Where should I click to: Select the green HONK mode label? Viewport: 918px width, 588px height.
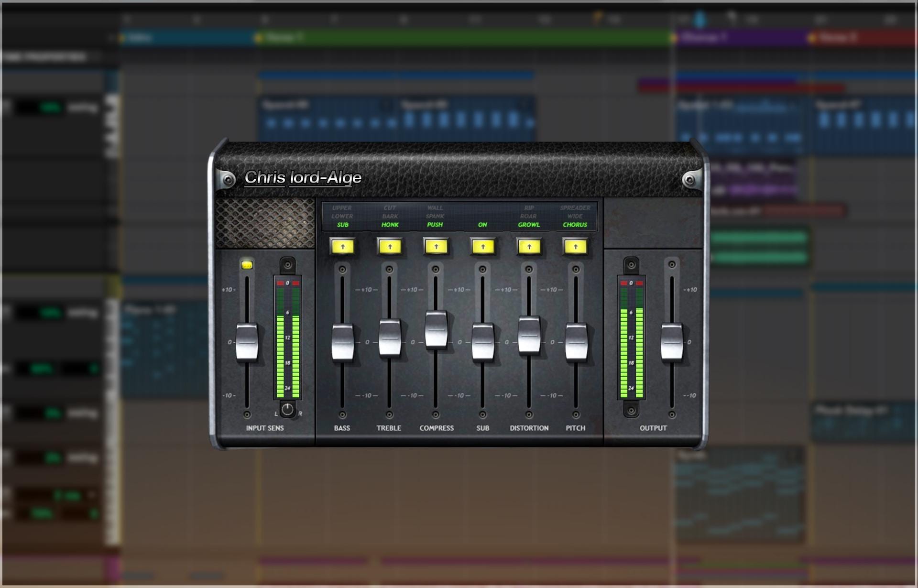[x=390, y=225]
